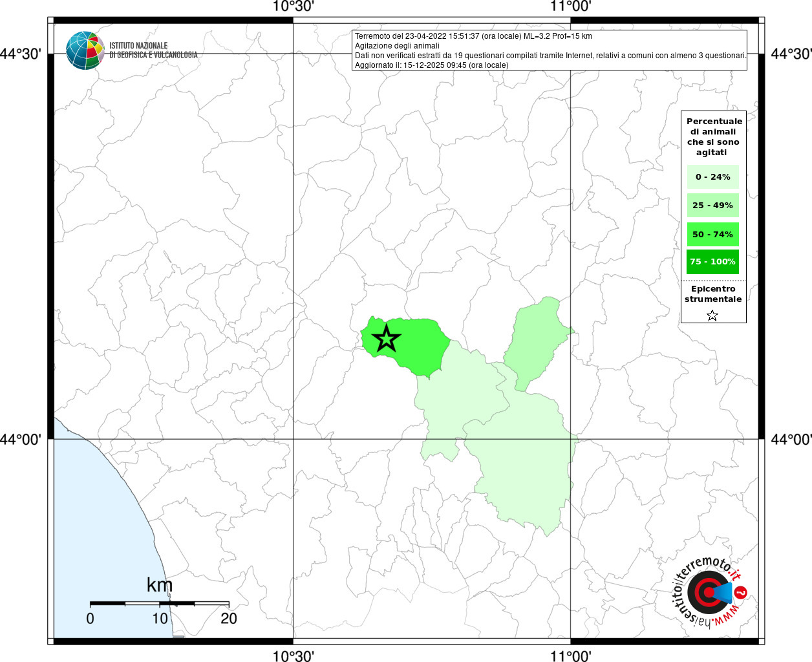Click the 'Agitazione degli animali' subtitle
Image resolution: width=812 pixels, height=662 pixels.
[397, 46]
